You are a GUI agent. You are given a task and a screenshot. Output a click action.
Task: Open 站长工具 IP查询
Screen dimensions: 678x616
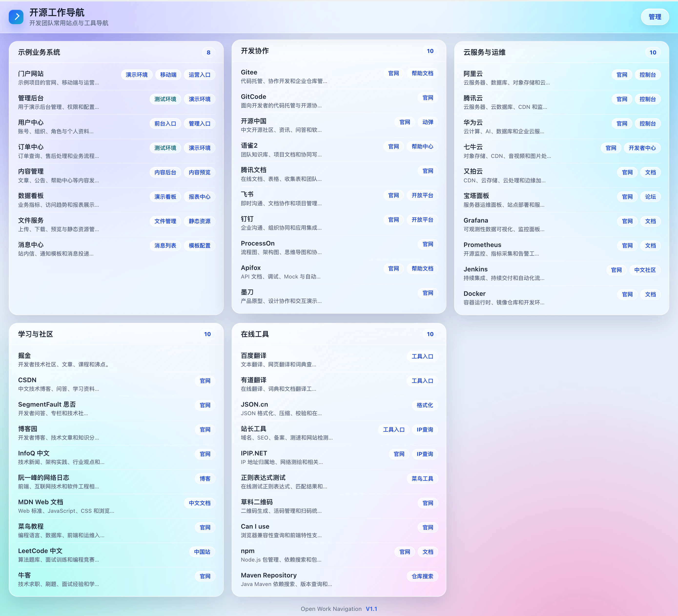pyautogui.click(x=425, y=430)
